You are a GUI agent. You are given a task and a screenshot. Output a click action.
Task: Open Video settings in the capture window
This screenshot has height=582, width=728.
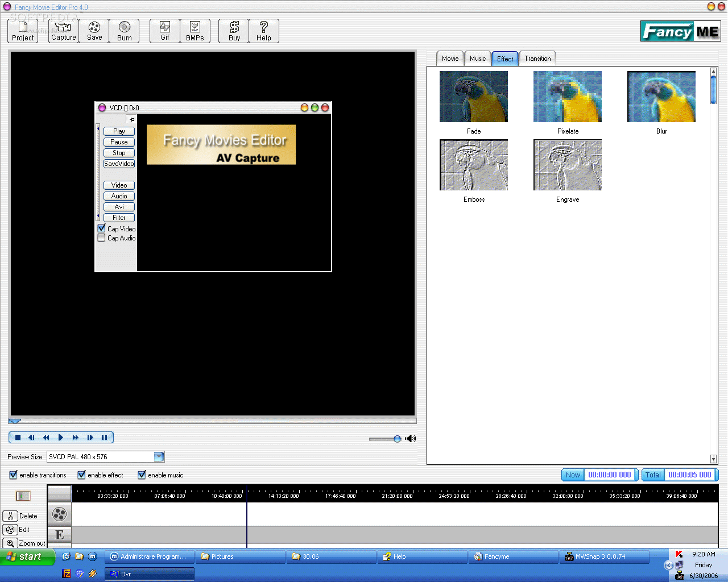[x=119, y=185]
